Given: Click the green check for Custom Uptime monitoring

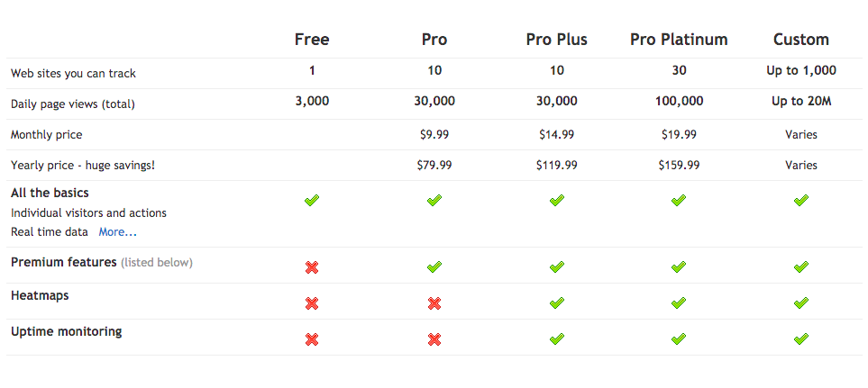Looking at the screenshot, I should click(x=801, y=338).
